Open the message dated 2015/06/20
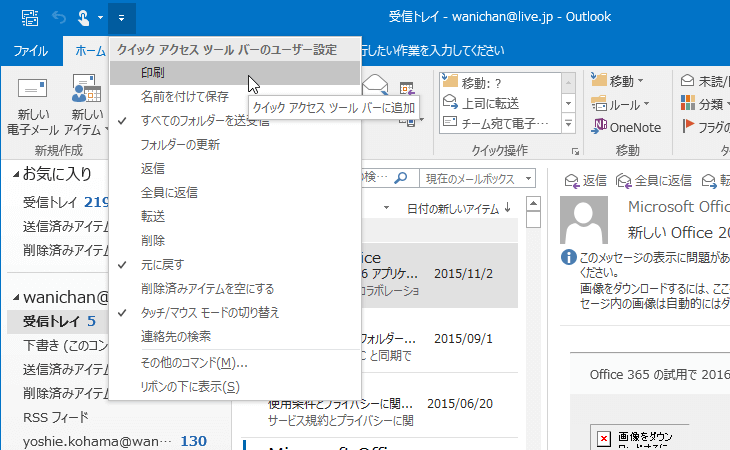The image size is (730, 450). (x=379, y=406)
